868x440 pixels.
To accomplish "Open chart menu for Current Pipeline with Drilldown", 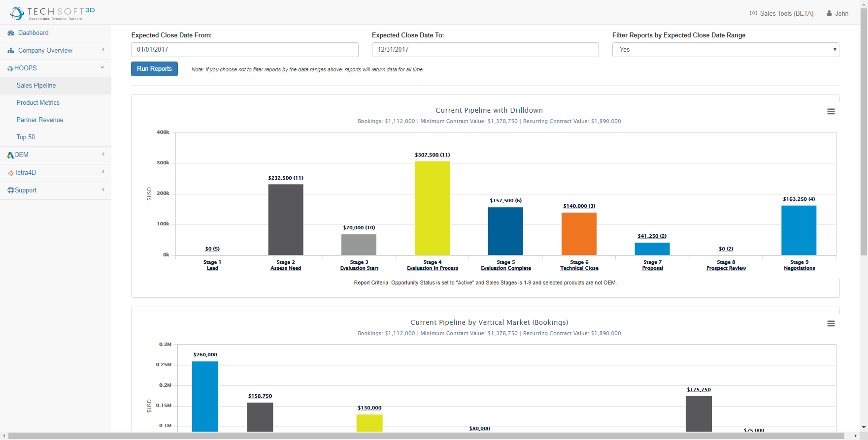I will tap(831, 112).
